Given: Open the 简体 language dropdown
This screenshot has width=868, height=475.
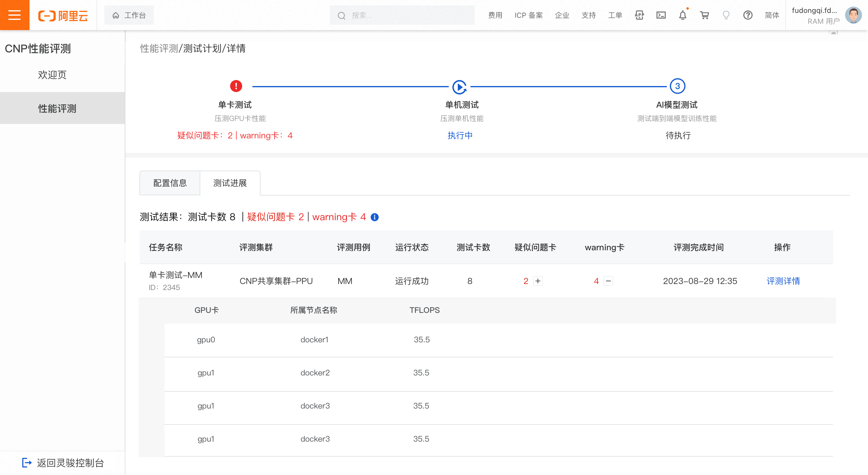Looking at the screenshot, I should [x=772, y=15].
